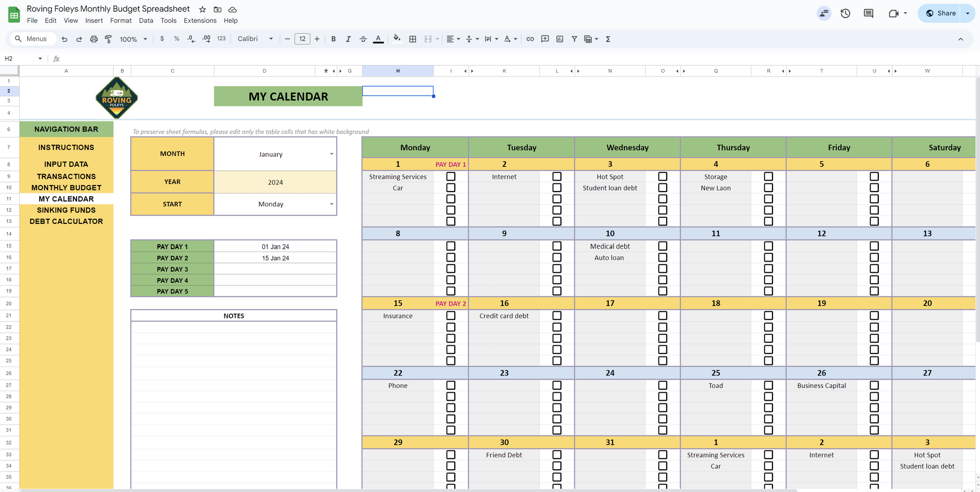Open the fill color picker

(x=397, y=39)
